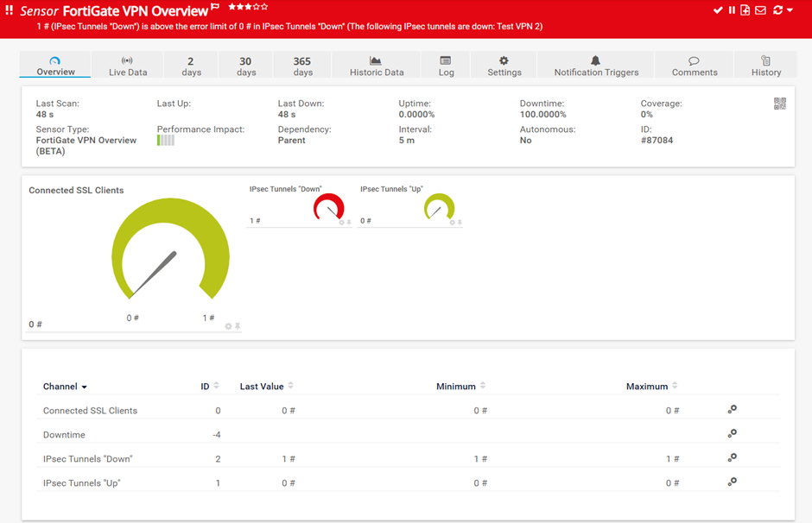Image resolution: width=812 pixels, height=523 pixels.
Task: Open gear settings on the SSL Clients gauge
Action: click(228, 325)
